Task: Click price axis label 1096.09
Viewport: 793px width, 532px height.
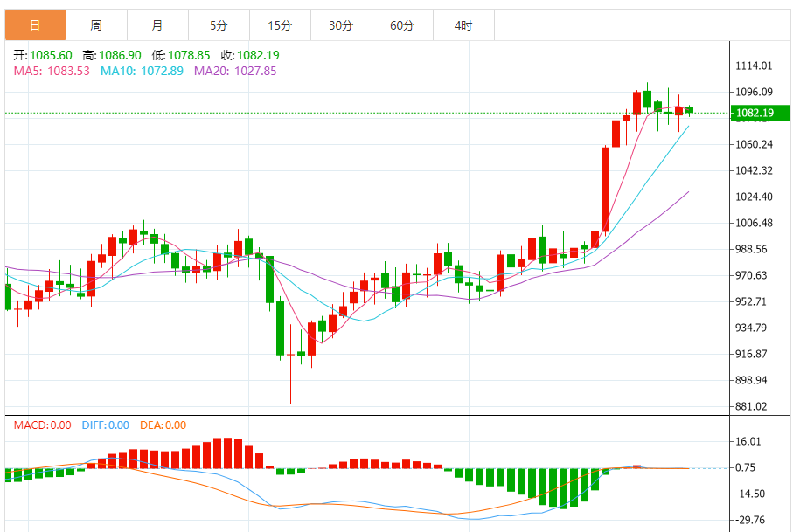Action: (x=754, y=92)
